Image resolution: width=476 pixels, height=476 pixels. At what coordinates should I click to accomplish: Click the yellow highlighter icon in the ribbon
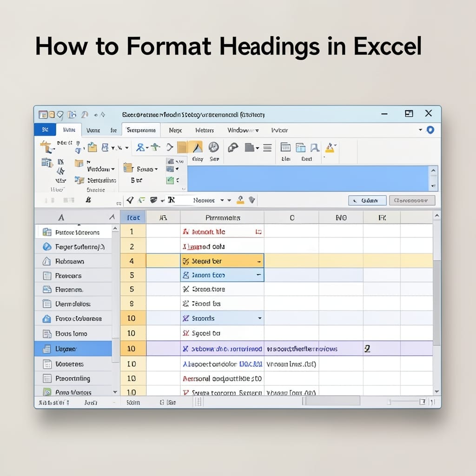coord(330,148)
